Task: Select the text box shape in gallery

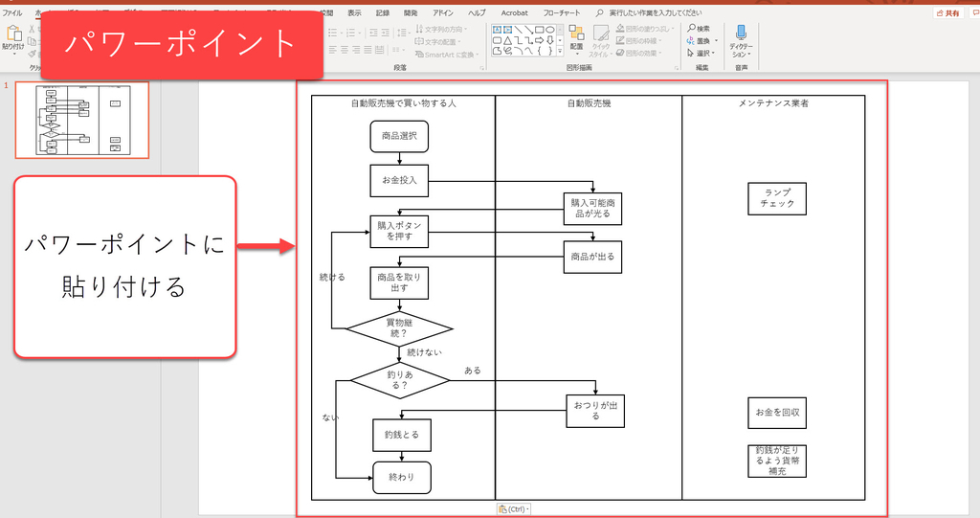Action: click(x=498, y=29)
